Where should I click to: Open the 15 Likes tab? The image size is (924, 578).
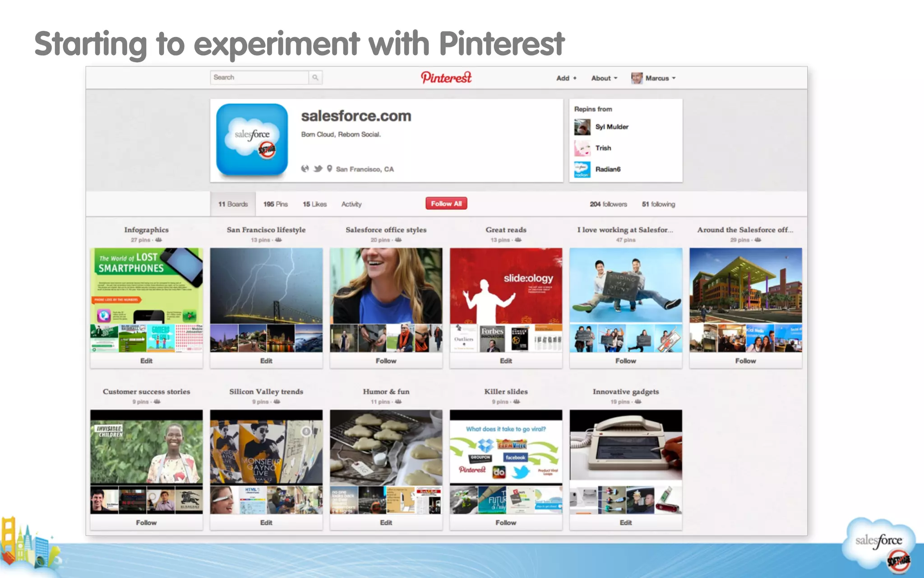(314, 204)
